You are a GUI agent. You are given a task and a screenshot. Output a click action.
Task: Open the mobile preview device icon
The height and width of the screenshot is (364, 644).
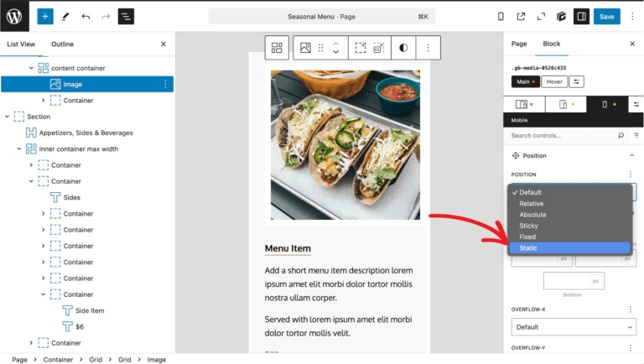pos(501,17)
